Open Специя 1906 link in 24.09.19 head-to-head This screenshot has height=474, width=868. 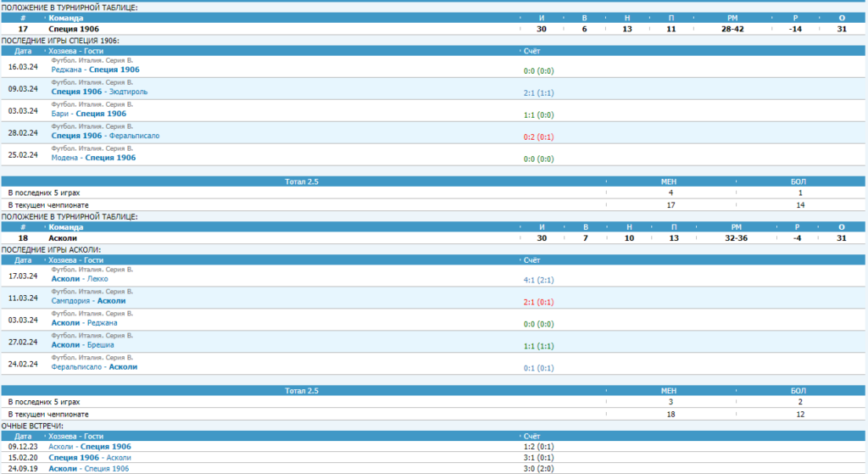[x=106, y=469]
